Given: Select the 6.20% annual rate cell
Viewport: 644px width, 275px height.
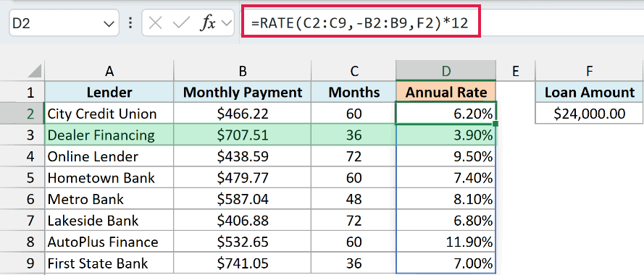Looking at the screenshot, I should coord(446,114).
